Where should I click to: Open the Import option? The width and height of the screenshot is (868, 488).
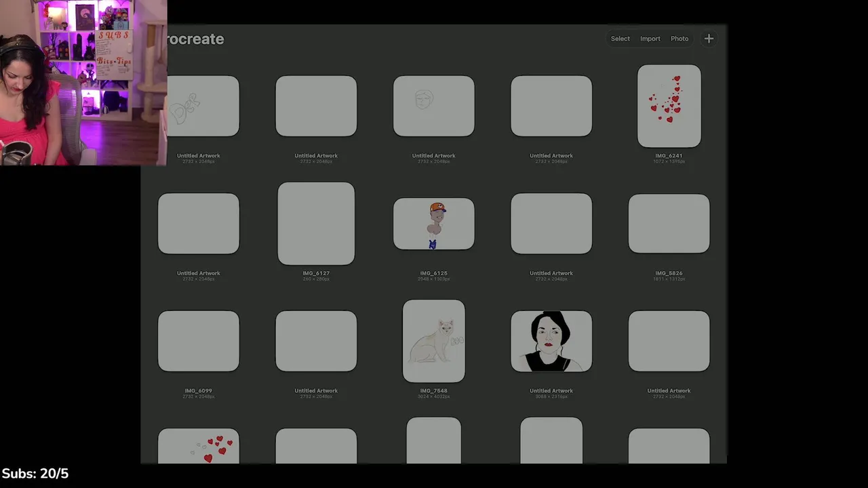click(x=650, y=39)
